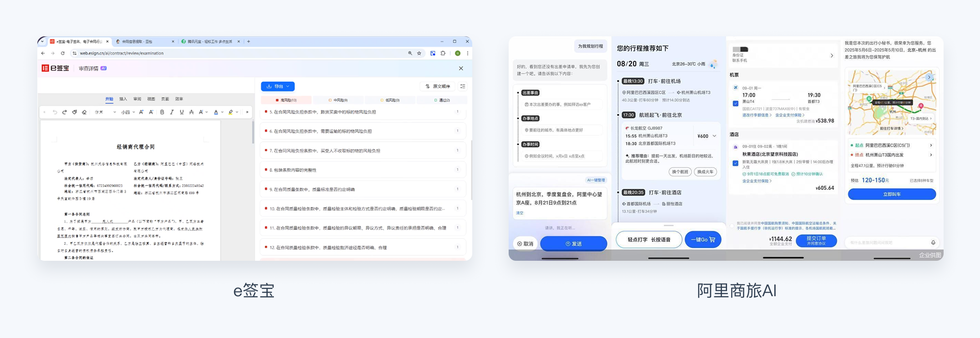Open the browser extensions puzzle icon
Viewport: 980px width, 338px height.
tap(443, 53)
